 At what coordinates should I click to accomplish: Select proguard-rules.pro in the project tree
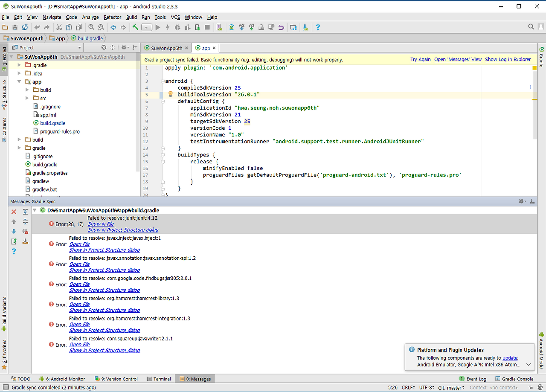click(60, 131)
